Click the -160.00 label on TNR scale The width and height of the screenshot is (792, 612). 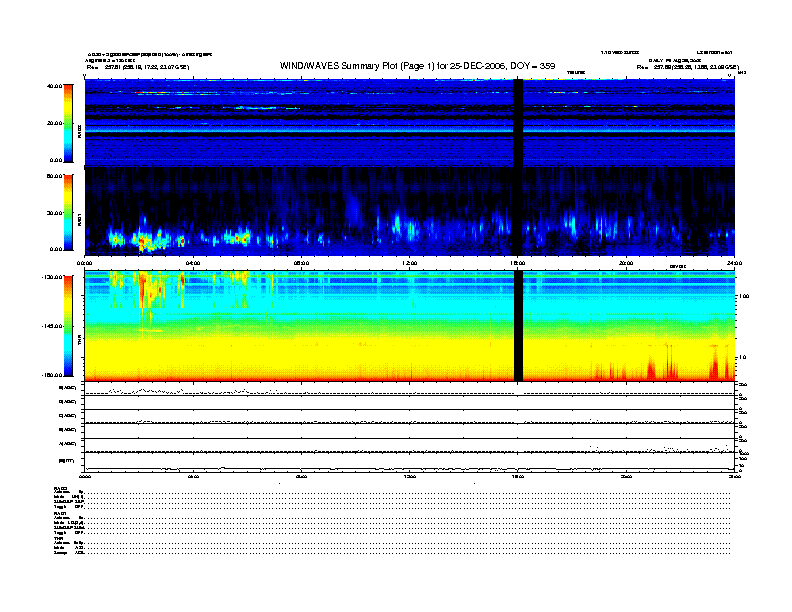pos(53,375)
